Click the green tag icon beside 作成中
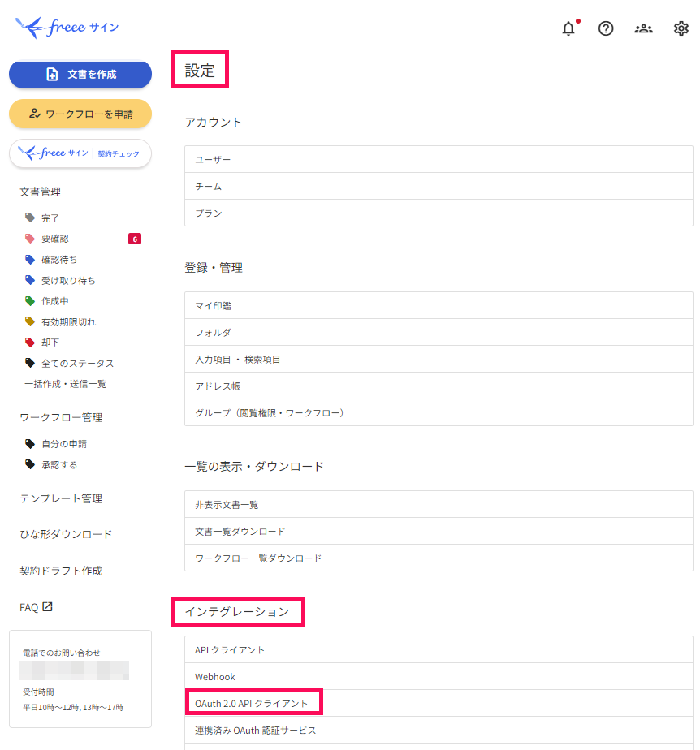700x750 pixels. pos(30,301)
